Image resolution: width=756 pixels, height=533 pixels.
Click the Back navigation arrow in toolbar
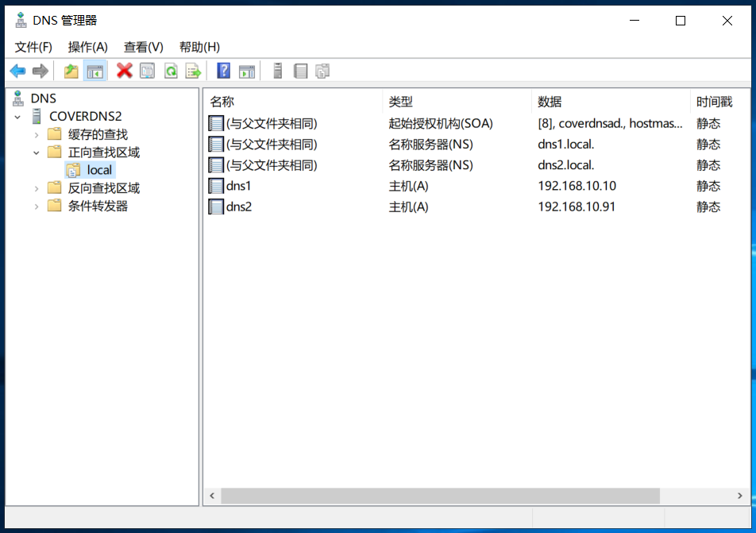[17, 71]
